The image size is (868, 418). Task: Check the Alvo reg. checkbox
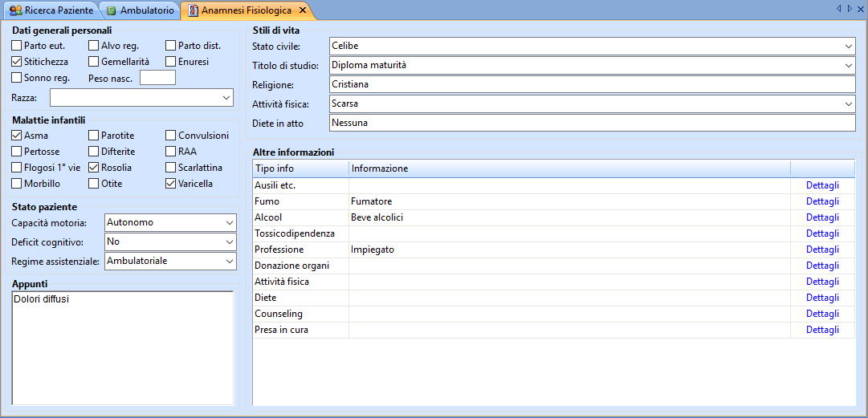click(x=94, y=46)
